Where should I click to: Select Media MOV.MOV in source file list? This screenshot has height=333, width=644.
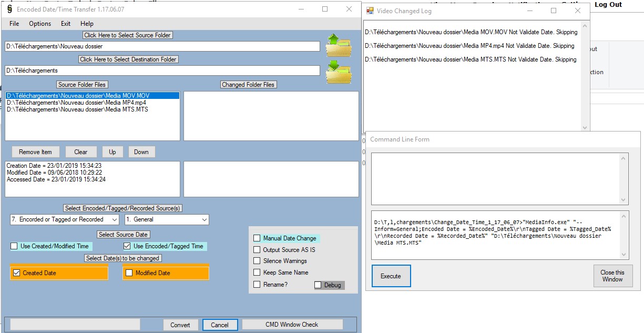(92, 96)
